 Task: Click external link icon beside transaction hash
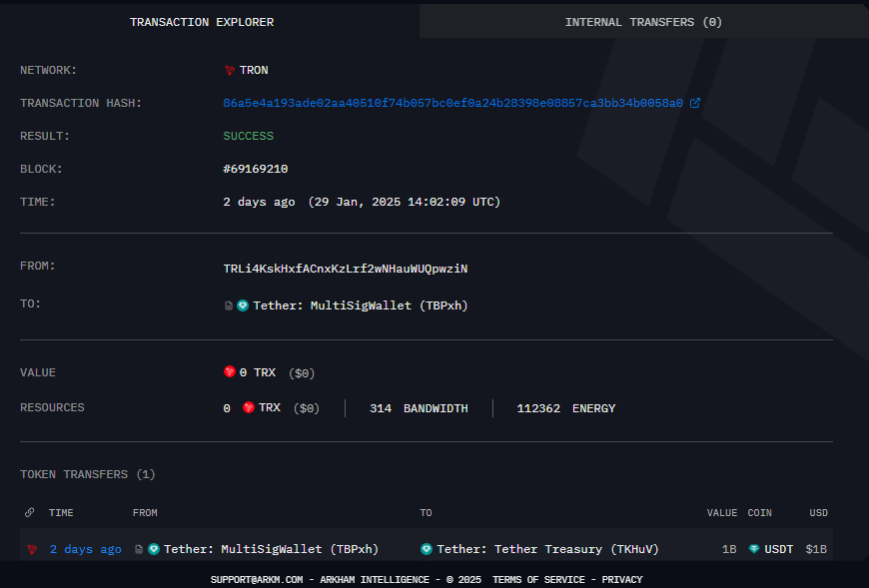(x=695, y=103)
